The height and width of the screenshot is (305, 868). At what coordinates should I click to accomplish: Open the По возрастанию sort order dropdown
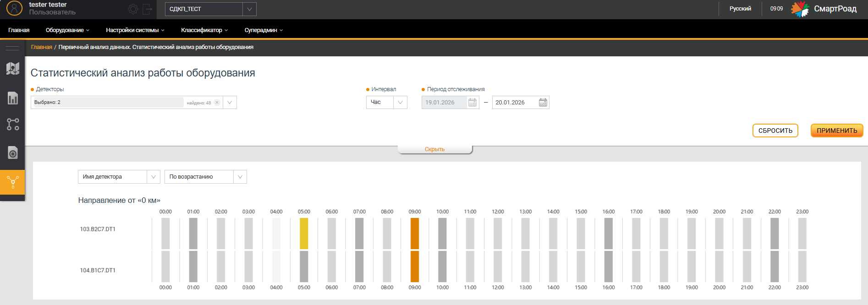pyautogui.click(x=240, y=177)
